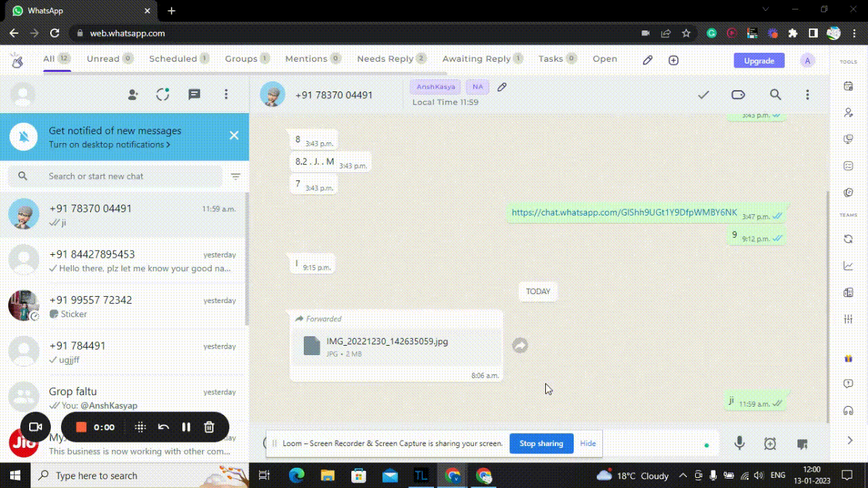This screenshot has height=488, width=868.
Task: Click the AnshKasya tag in chat header
Action: (435, 87)
